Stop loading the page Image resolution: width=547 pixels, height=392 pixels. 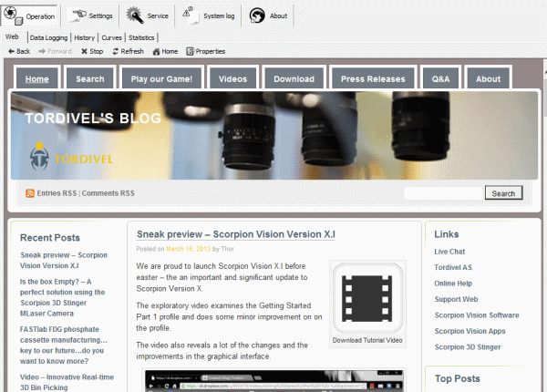point(91,51)
